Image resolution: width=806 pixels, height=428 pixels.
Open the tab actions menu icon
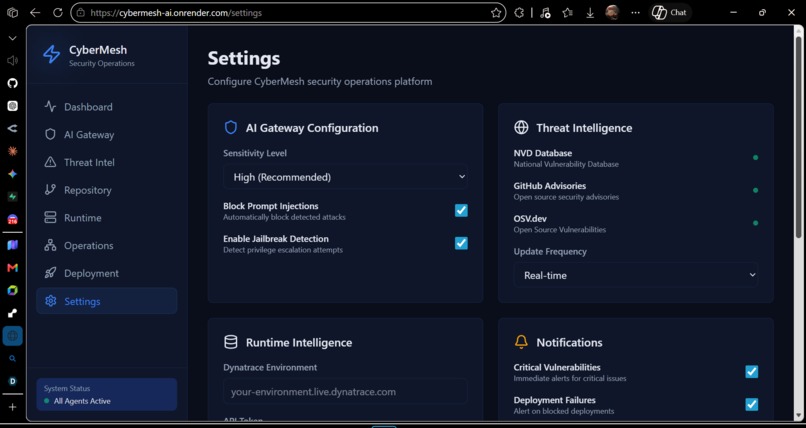click(x=12, y=13)
